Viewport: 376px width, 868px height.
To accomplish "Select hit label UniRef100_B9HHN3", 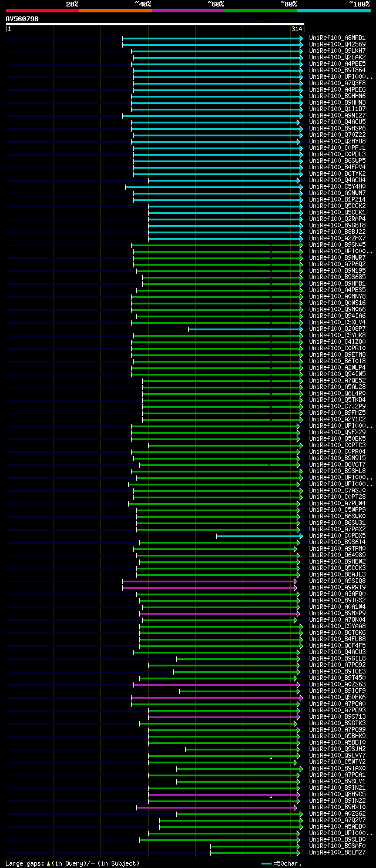I will [x=337, y=102].
